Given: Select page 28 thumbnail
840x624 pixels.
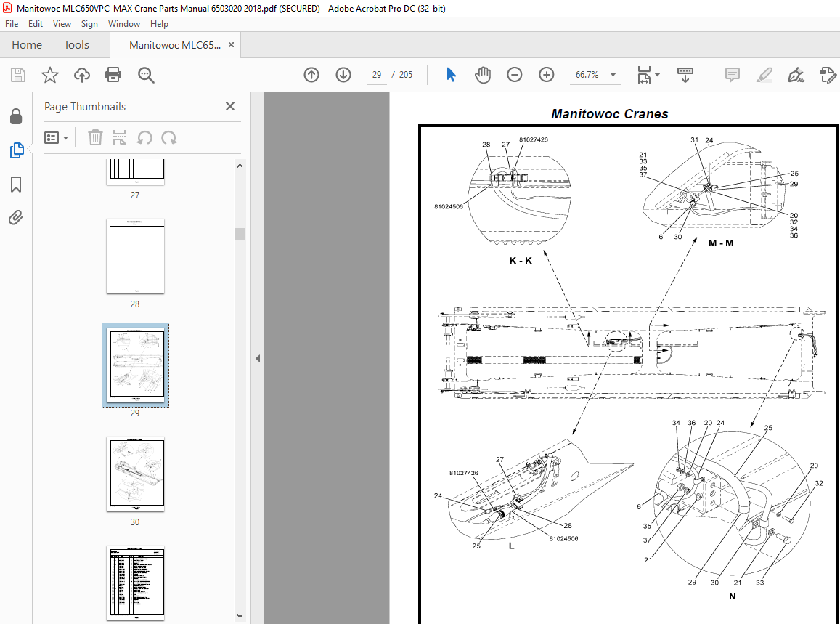Looking at the screenshot, I should click(x=136, y=256).
